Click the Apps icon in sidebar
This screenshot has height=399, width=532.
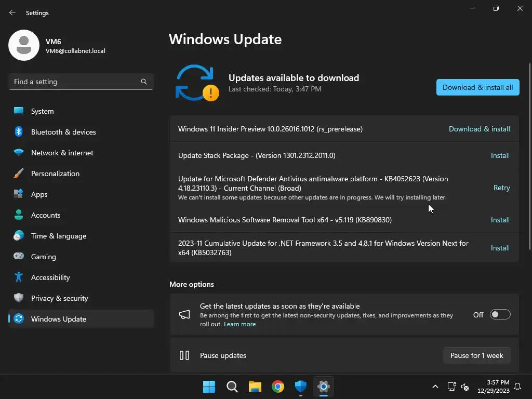point(19,194)
